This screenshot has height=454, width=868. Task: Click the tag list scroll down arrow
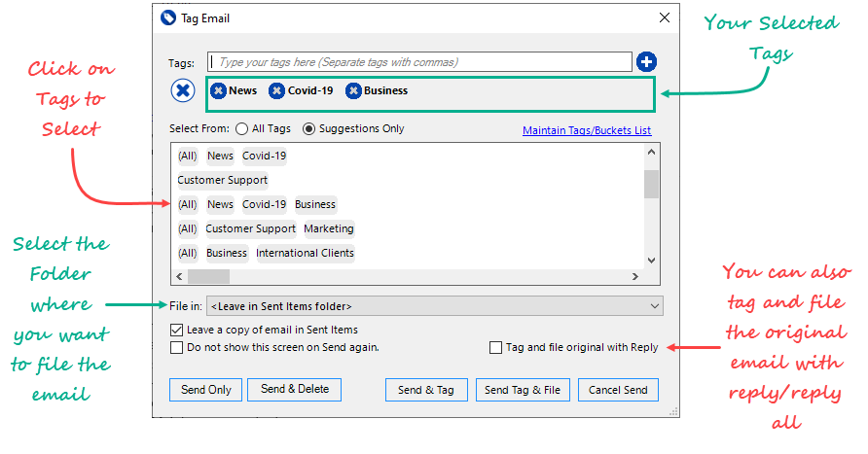coord(652,260)
